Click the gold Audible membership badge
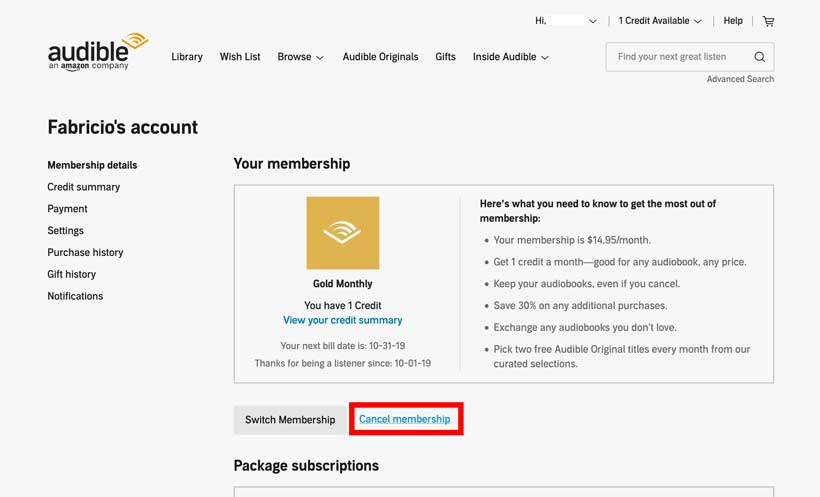 coord(343,233)
